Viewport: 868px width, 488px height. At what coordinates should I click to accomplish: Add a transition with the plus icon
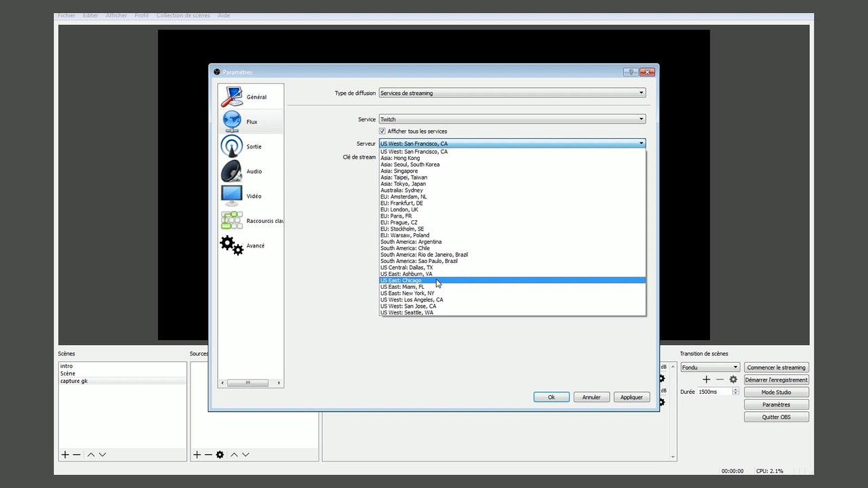(x=706, y=380)
